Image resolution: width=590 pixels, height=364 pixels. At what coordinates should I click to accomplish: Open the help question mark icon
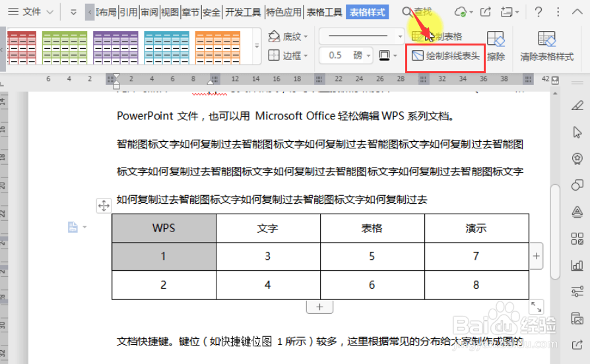(539, 12)
